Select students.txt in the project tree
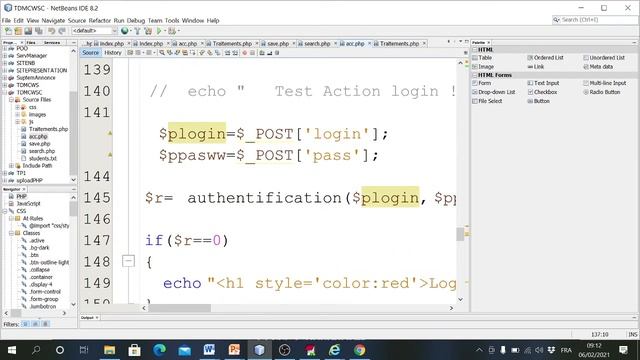The width and height of the screenshot is (640, 360). pos(43,158)
